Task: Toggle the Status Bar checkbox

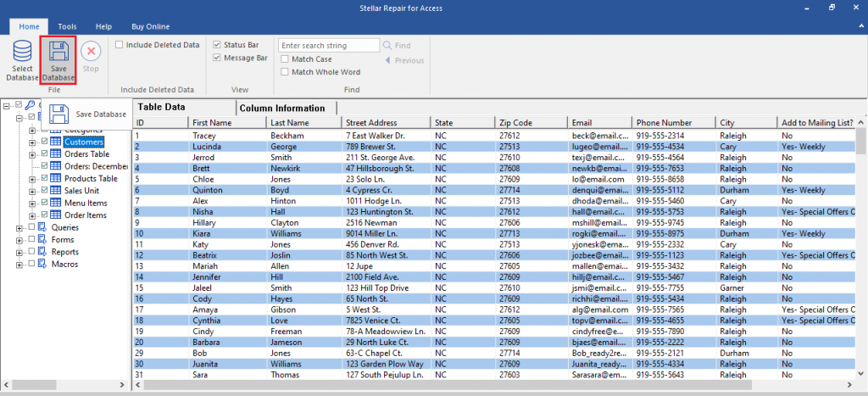Action: click(x=217, y=45)
